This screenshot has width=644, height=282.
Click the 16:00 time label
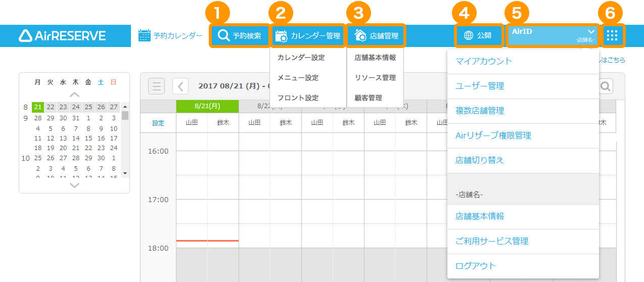tap(158, 151)
